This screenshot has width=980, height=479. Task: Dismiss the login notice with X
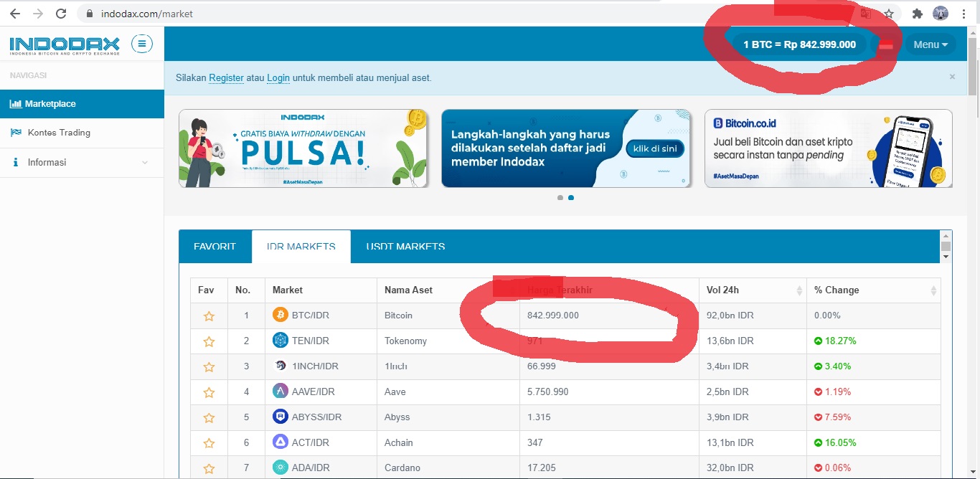pos(953,77)
